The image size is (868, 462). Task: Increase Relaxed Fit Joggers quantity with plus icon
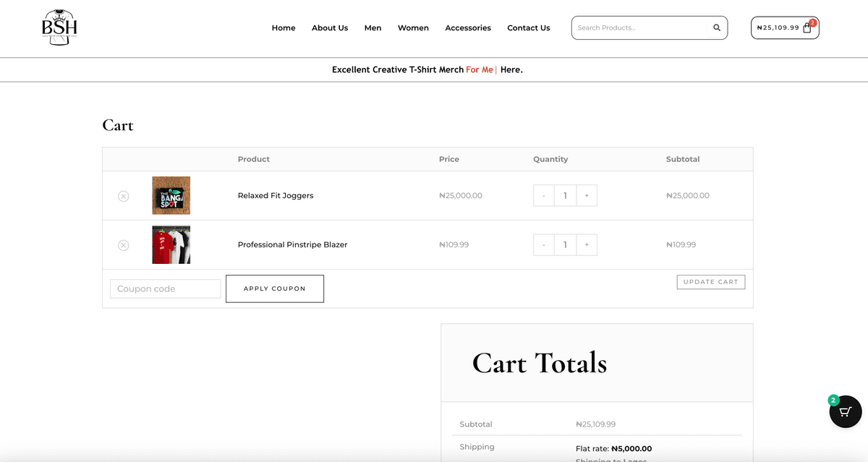pyautogui.click(x=587, y=195)
